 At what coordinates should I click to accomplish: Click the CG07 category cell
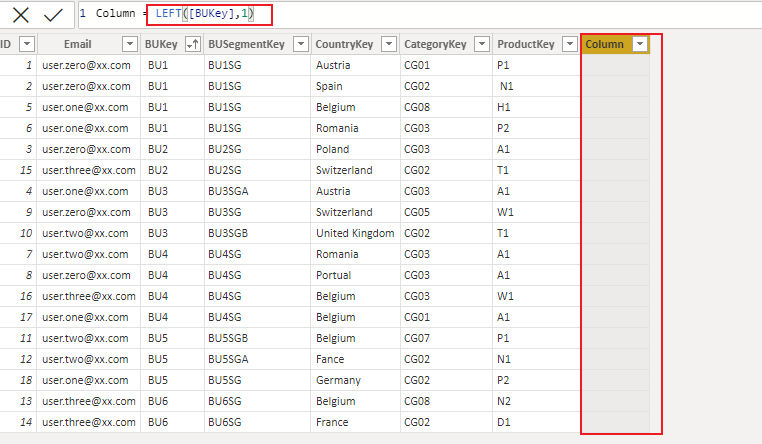tap(446, 338)
